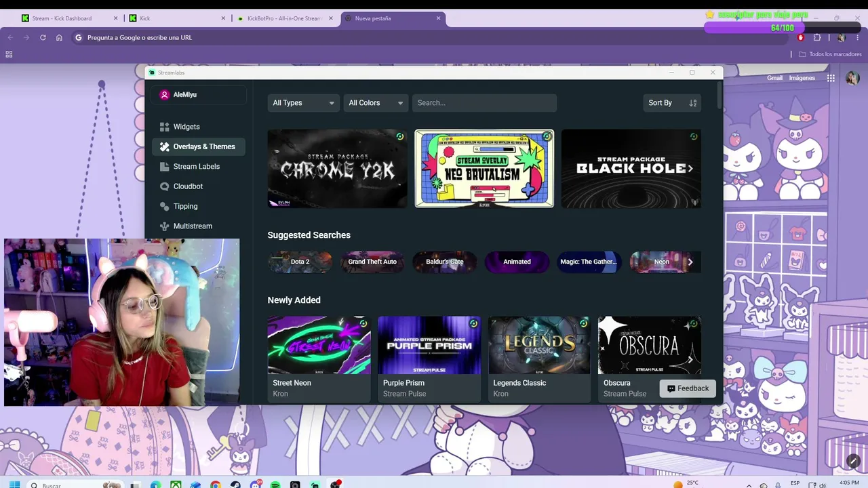
Task: Open the Chrome Y2K stream package banner
Action: [338, 169]
